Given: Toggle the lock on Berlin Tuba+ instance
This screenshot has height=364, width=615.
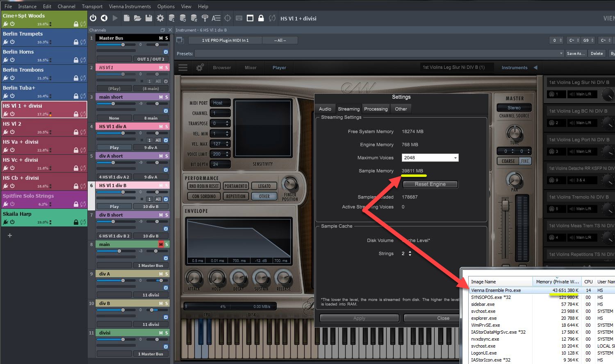Looking at the screenshot, I should (76, 96).
